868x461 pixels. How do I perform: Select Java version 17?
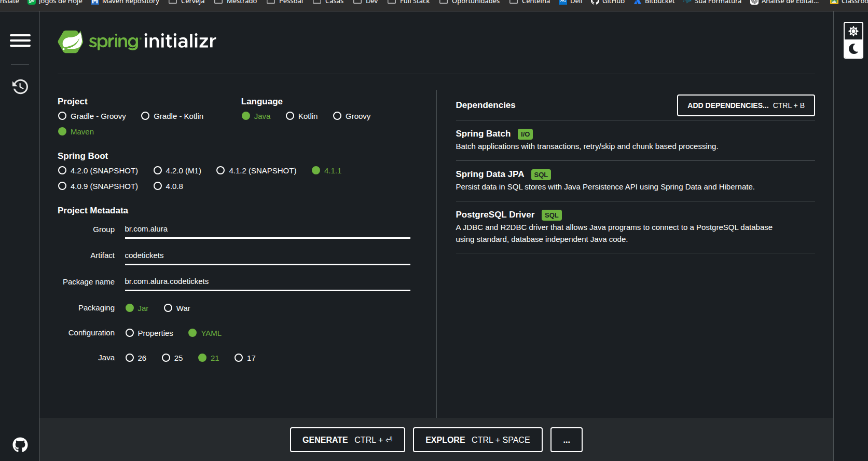[x=245, y=358]
